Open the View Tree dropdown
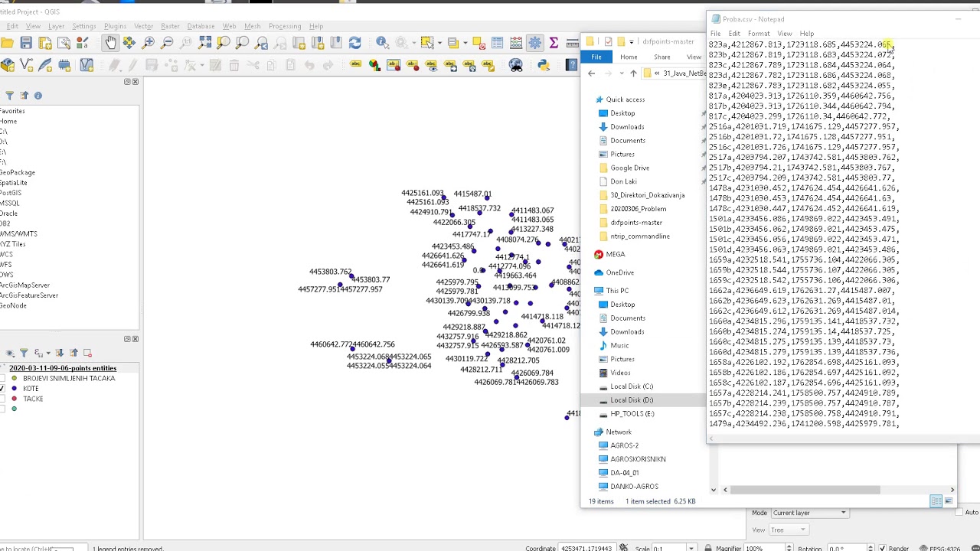 coord(789,530)
